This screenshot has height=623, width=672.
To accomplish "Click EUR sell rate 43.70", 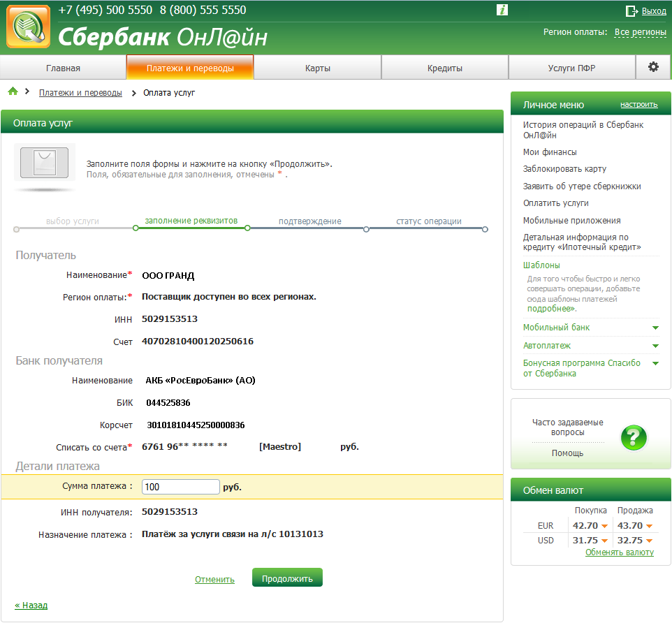I will 630,526.
